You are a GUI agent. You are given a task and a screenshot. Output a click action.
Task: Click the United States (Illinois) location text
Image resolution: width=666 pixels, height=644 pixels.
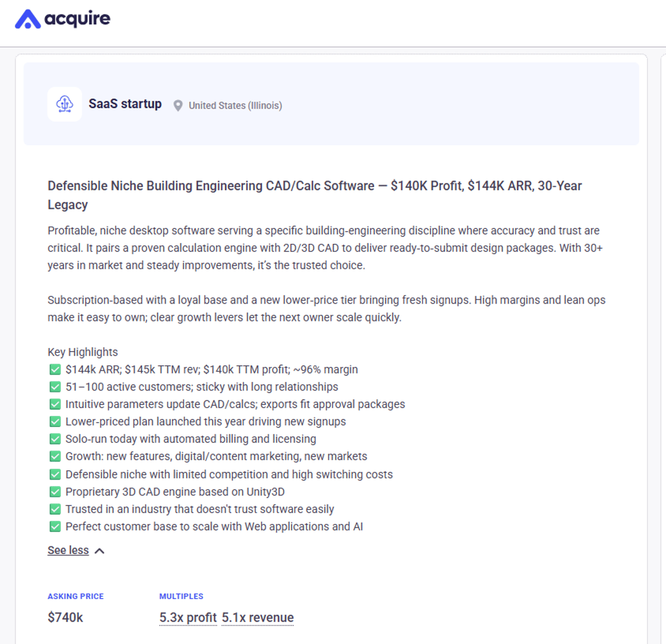235,105
